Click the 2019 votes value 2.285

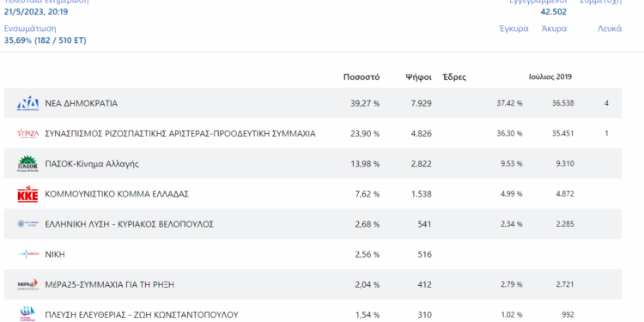[x=565, y=224]
